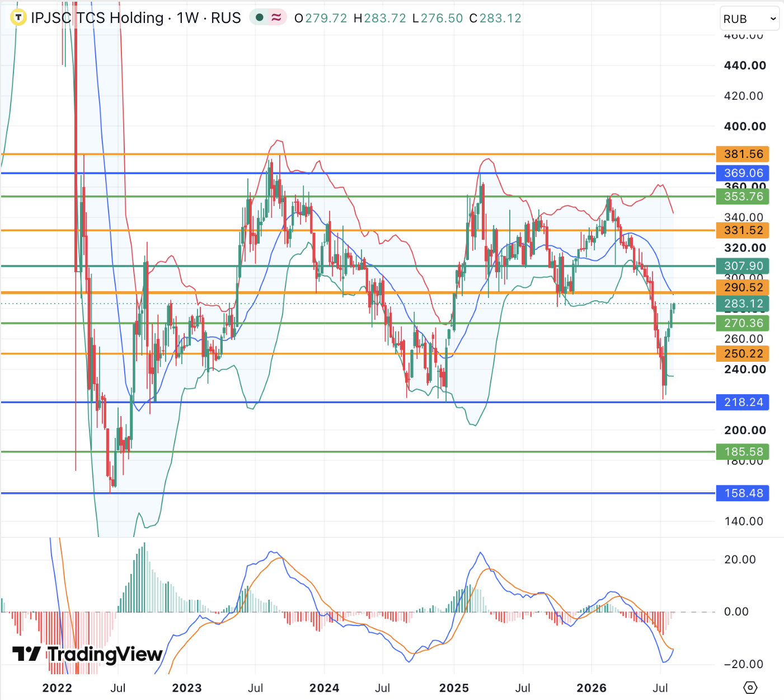The width and height of the screenshot is (784, 700).
Task: Click the 140.00 price scale value
Action: click(744, 521)
